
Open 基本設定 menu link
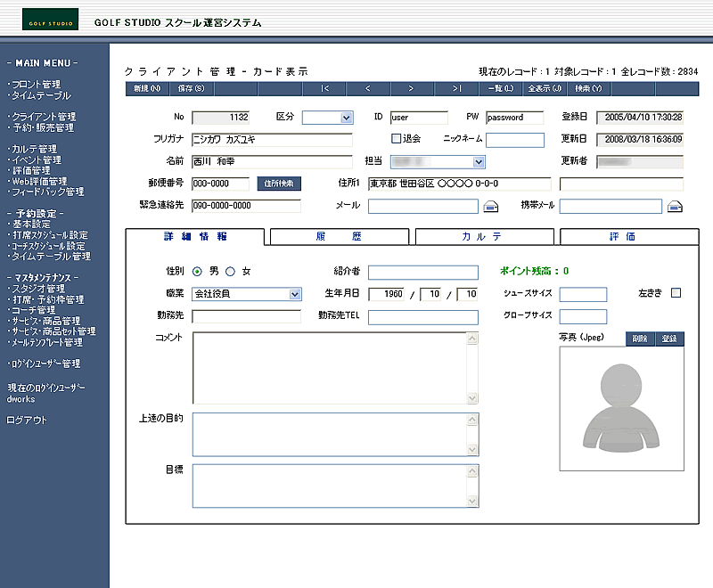pyautogui.click(x=31, y=224)
